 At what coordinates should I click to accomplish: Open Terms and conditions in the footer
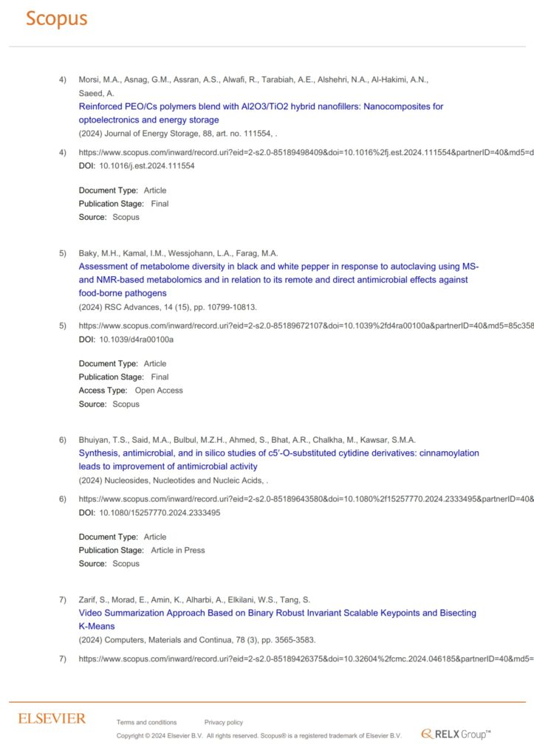[146, 722]
